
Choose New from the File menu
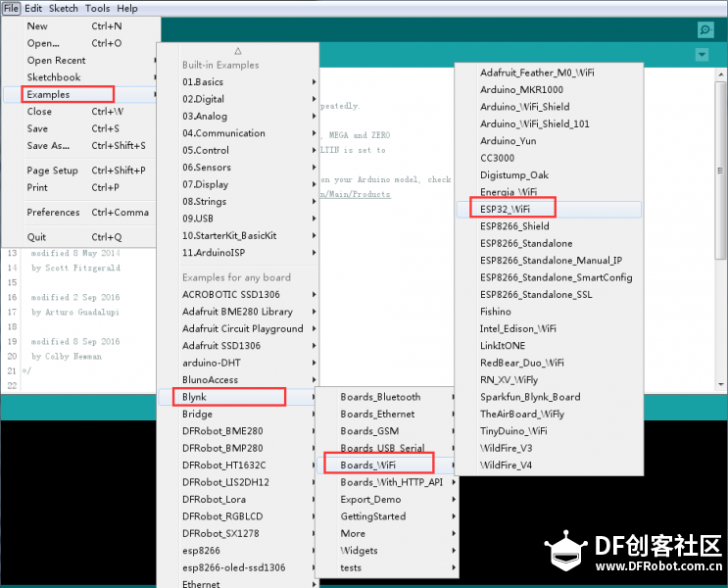(79, 26)
